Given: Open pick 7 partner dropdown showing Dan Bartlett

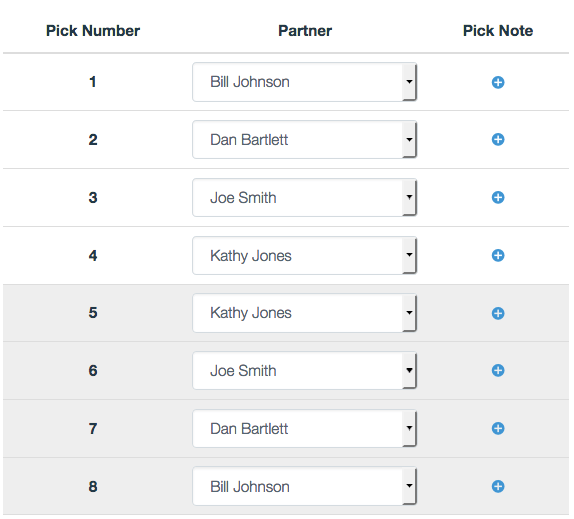Looking at the screenshot, I should click(305, 428).
